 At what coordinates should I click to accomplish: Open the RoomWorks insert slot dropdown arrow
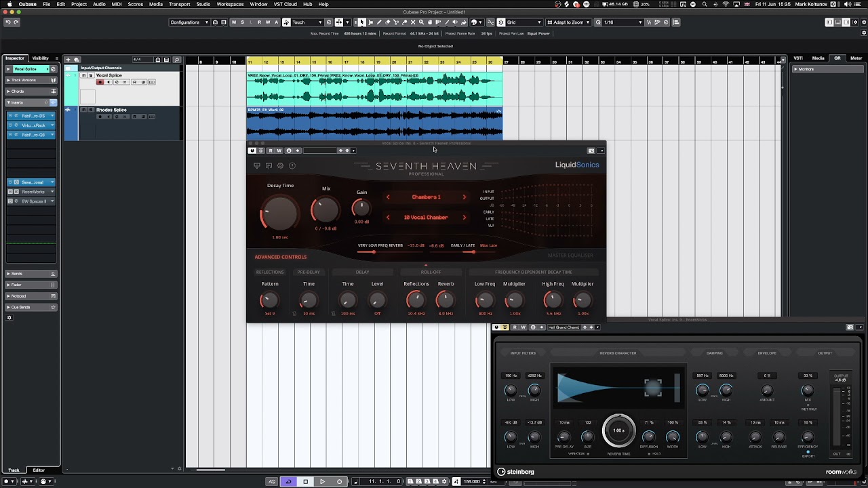52,192
